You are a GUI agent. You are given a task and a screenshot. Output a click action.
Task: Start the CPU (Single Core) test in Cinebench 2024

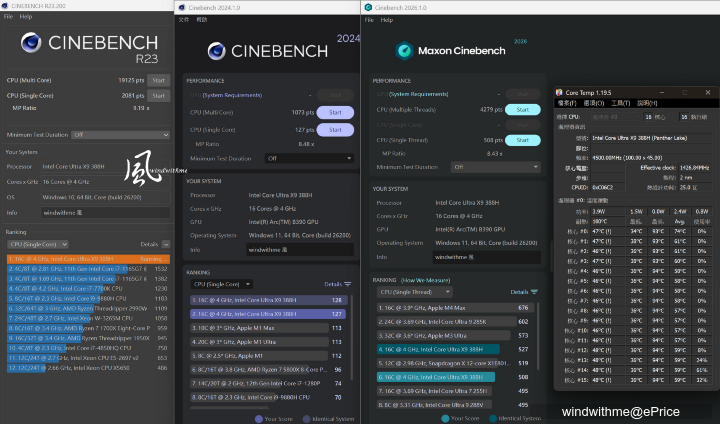coord(335,130)
